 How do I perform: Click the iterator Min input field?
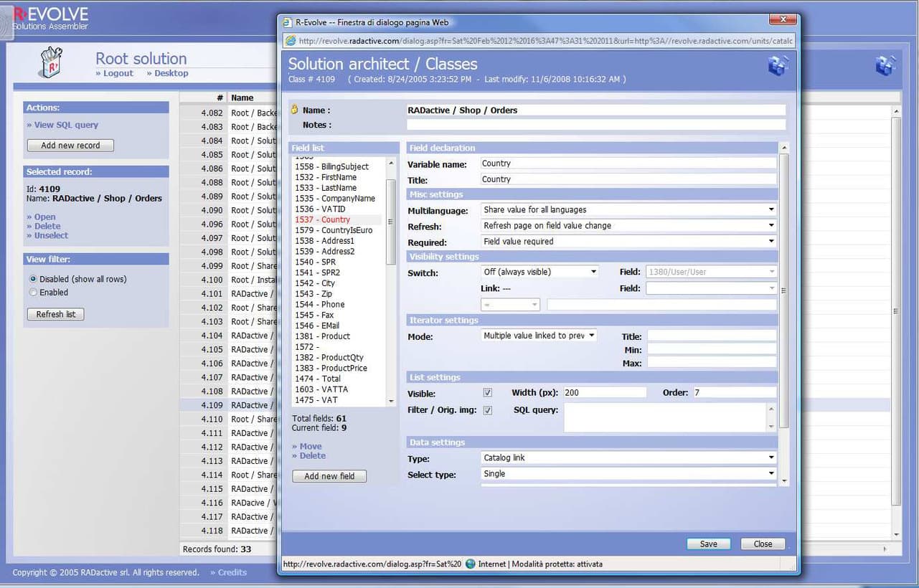coord(712,349)
